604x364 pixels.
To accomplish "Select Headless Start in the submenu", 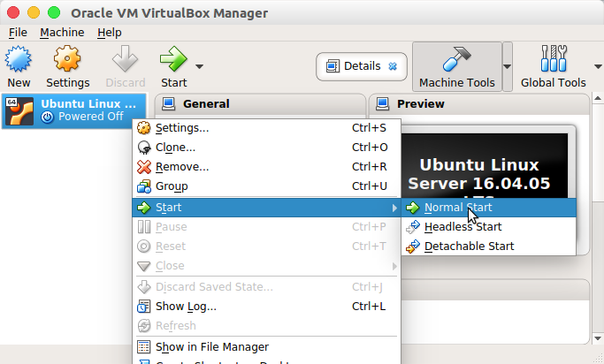I will (488, 227).
